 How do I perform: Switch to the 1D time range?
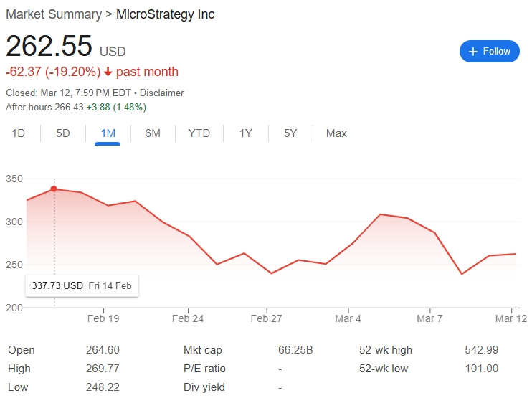coord(19,133)
